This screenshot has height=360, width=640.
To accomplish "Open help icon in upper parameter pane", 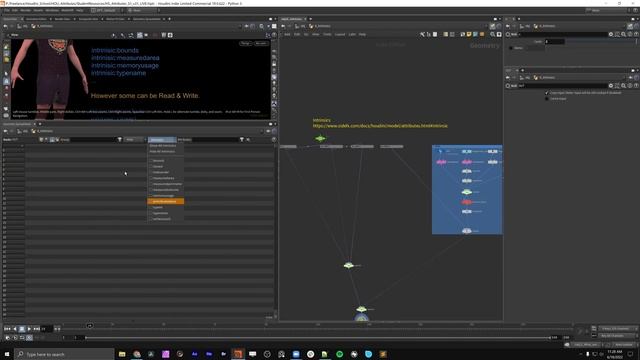I will pos(636,34).
